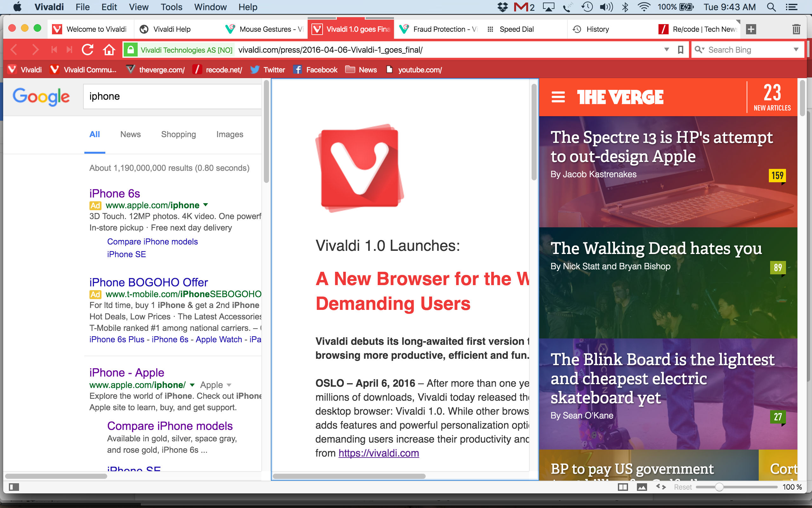Screen dimensions: 812x508
Task: Select the Google Images results tab
Action: [230, 134]
